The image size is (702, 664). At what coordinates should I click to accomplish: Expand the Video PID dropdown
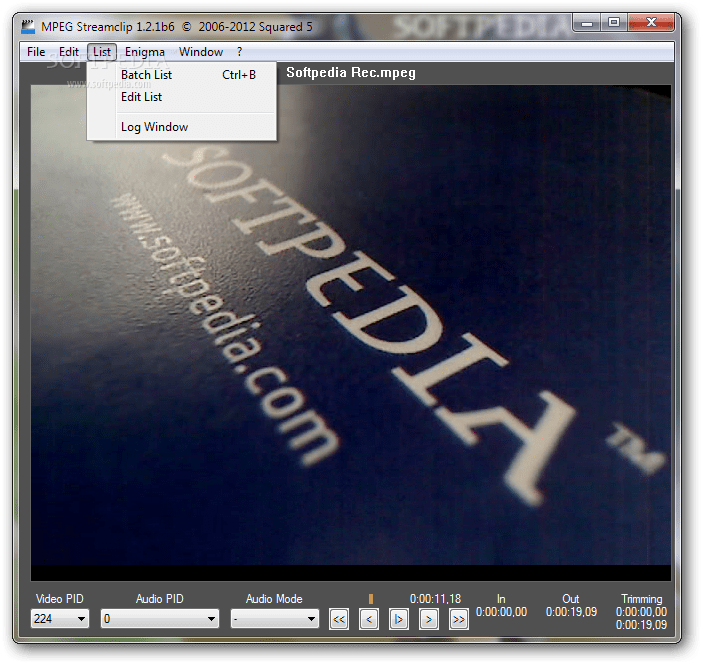coord(60,619)
